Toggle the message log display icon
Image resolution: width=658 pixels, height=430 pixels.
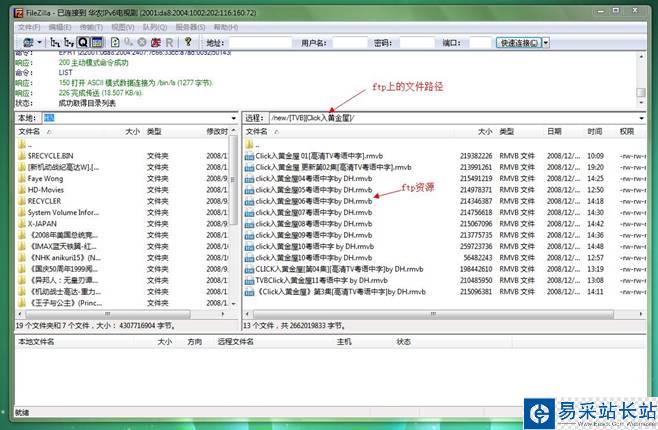point(97,42)
